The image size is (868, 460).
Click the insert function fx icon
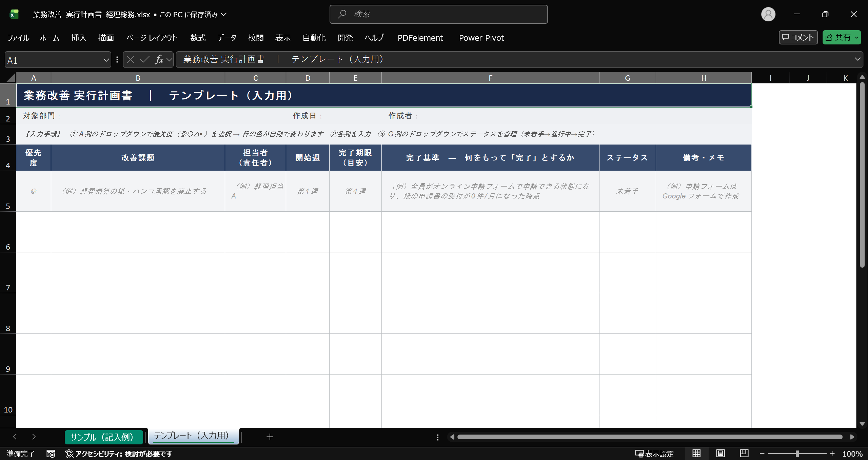click(x=159, y=60)
